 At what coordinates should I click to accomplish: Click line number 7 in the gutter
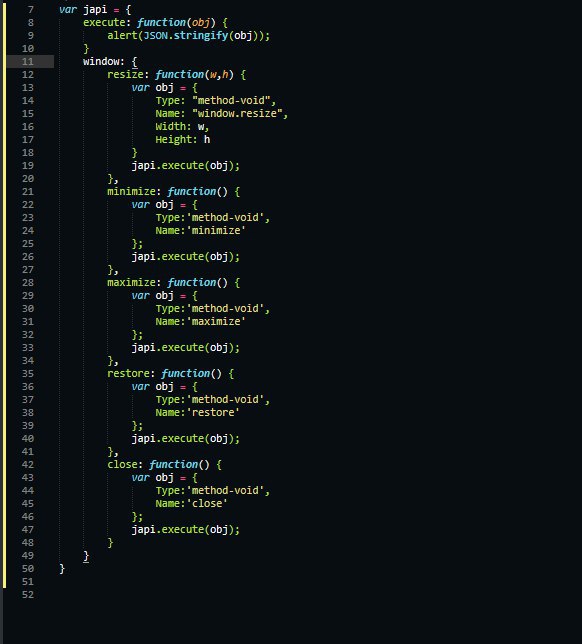click(x=31, y=9)
